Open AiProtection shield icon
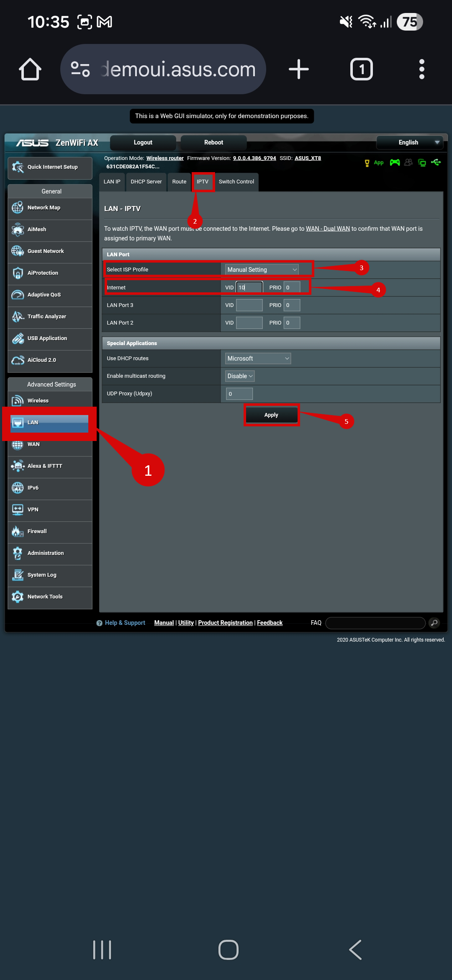452x980 pixels. click(18, 273)
